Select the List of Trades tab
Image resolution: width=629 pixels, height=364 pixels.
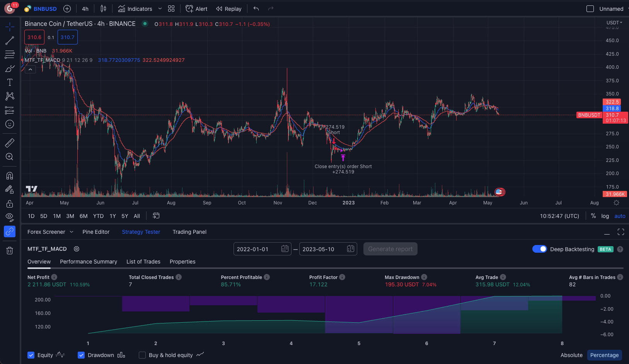pos(143,262)
